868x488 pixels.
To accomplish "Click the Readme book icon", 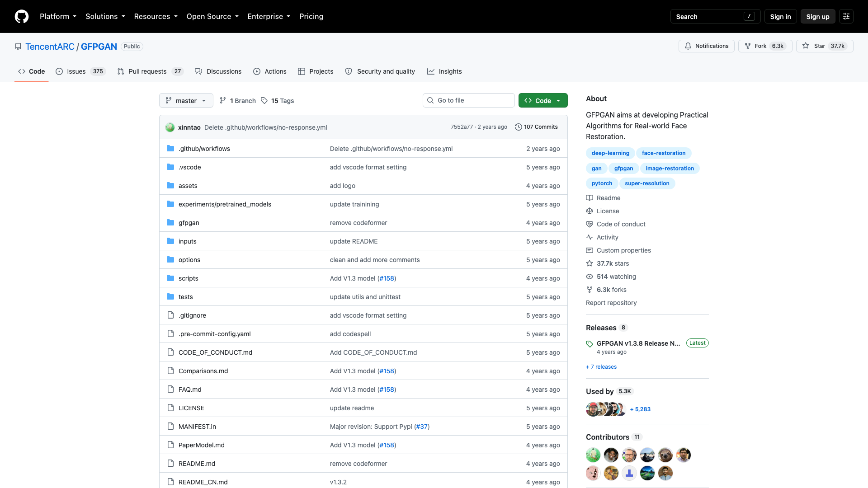I will coord(590,198).
